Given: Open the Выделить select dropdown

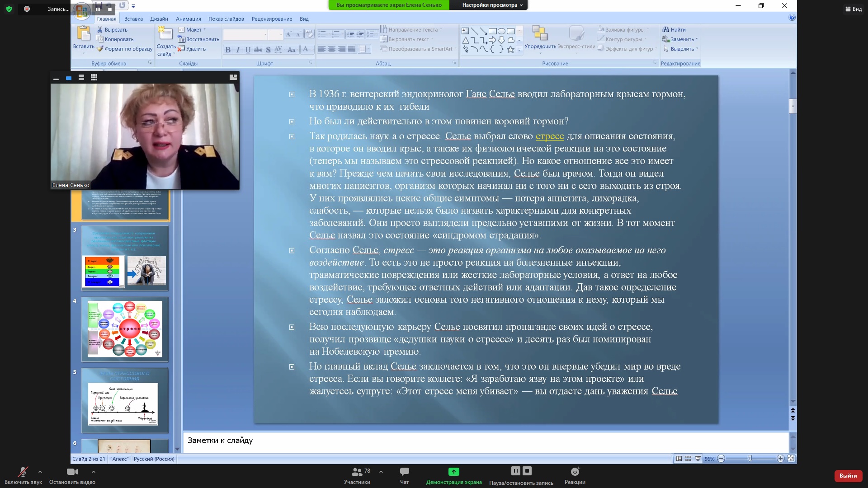Looking at the screenshot, I should coord(681,49).
